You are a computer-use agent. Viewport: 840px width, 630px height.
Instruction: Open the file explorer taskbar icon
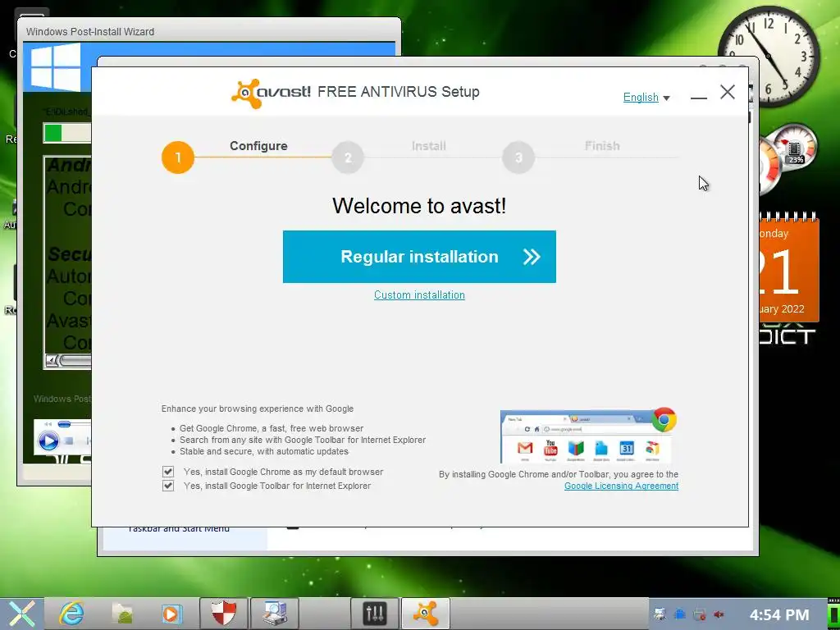[x=122, y=614]
